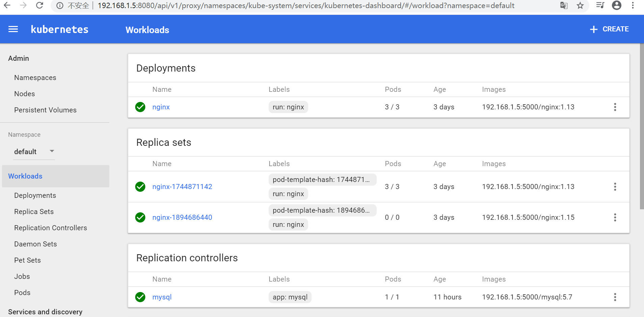Click the translate page icon
The width and height of the screenshot is (644, 317).
pyautogui.click(x=564, y=5)
